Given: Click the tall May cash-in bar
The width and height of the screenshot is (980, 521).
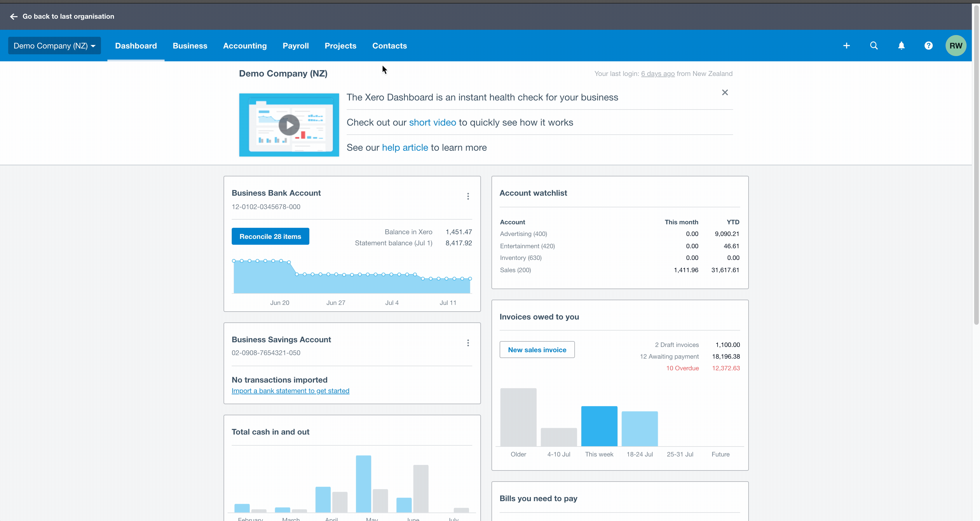Looking at the screenshot, I should point(363,484).
